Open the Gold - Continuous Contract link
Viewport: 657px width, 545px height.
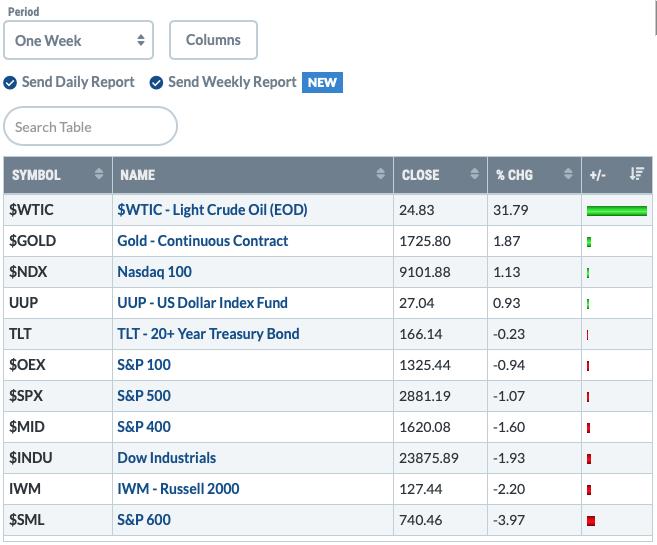pos(202,241)
